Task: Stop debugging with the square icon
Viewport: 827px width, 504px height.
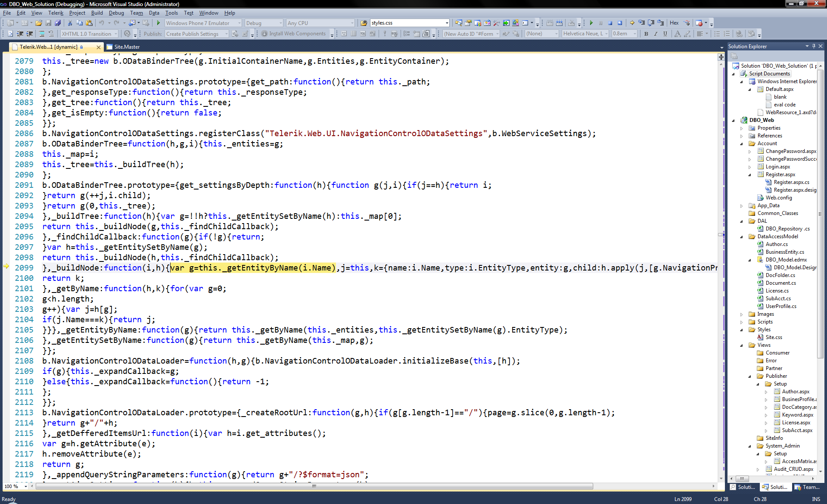Action: [610, 23]
